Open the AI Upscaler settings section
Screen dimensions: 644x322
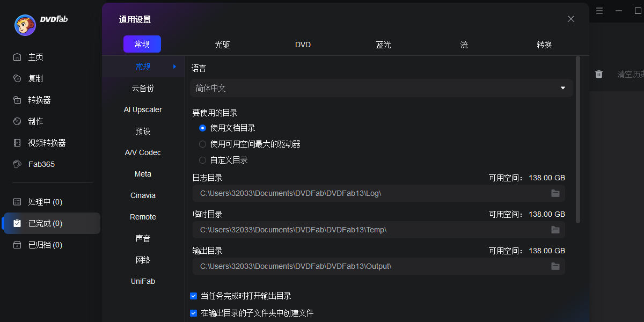(x=142, y=109)
